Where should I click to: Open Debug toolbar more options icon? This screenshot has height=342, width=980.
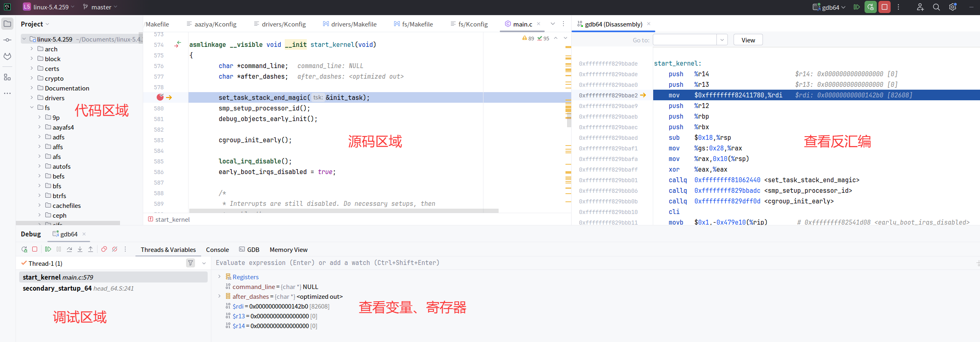[x=125, y=249]
